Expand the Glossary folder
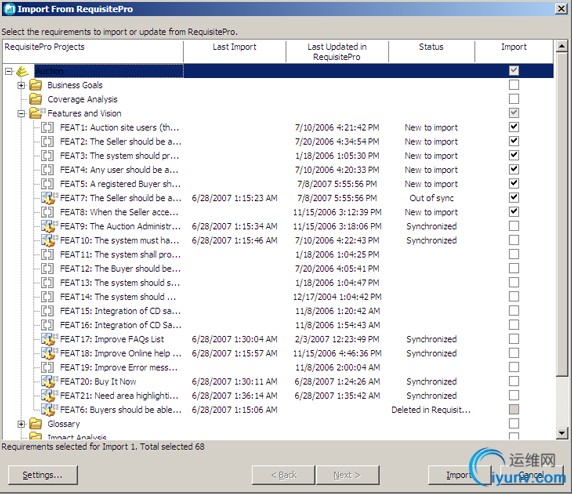The height and width of the screenshot is (494, 572). tap(21, 424)
